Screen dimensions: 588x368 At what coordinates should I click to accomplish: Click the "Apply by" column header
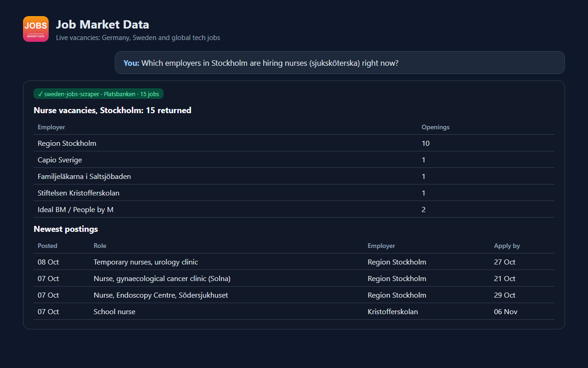(507, 246)
